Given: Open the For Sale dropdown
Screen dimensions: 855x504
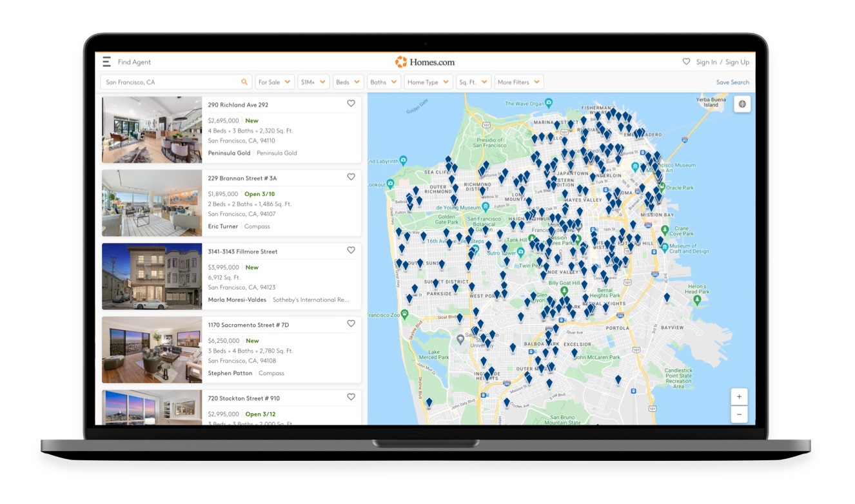Looking at the screenshot, I should pos(275,82).
